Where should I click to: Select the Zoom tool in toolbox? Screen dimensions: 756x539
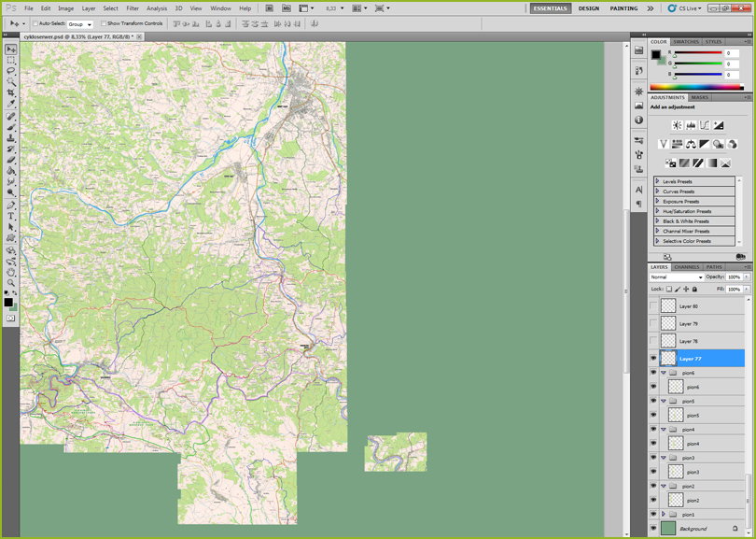(10, 283)
